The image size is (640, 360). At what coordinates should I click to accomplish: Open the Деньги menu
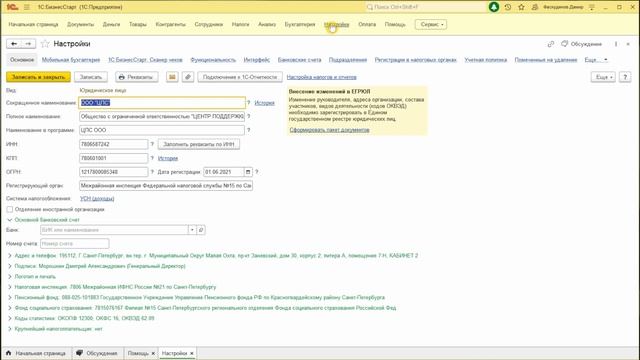tap(111, 24)
